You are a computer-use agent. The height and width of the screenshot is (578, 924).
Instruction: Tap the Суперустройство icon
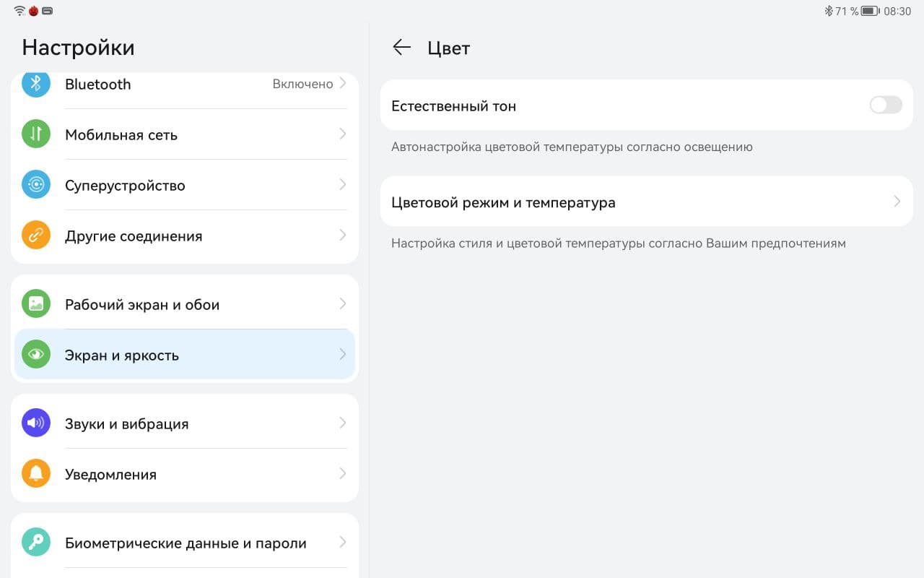(x=36, y=185)
